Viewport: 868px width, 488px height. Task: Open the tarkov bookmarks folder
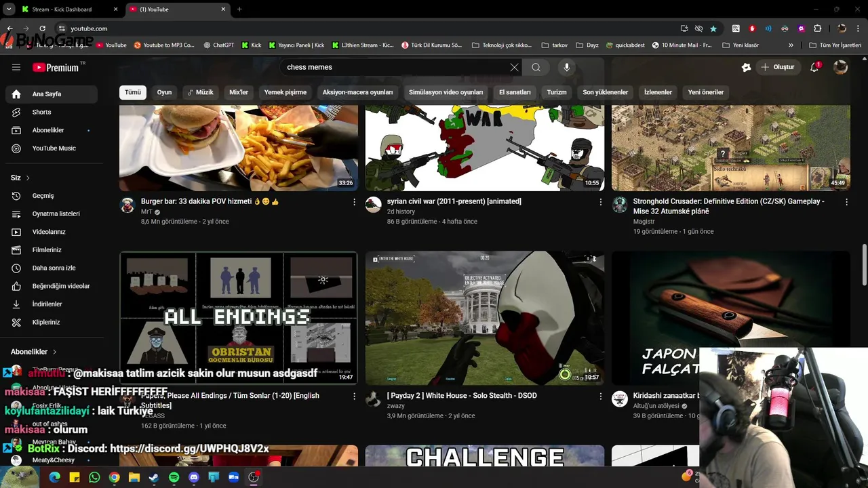555,45
